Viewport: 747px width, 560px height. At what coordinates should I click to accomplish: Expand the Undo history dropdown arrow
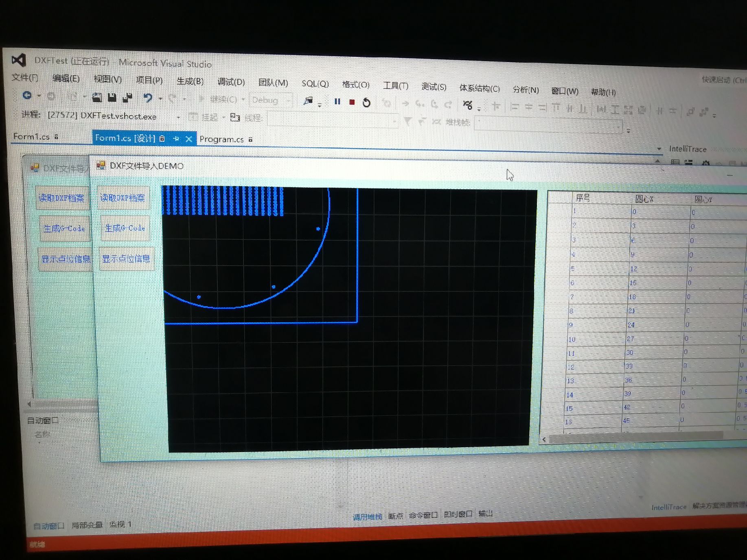[x=160, y=98]
